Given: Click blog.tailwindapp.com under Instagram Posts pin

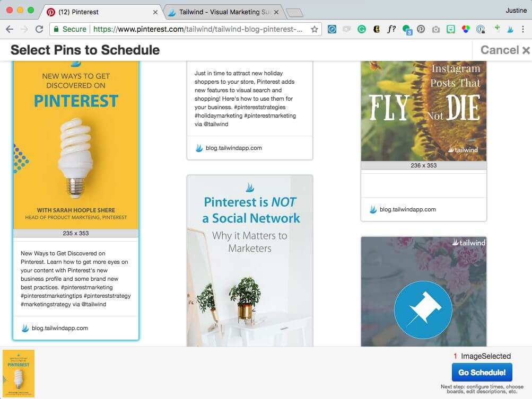Looking at the screenshot, I should tap(408, 209).
